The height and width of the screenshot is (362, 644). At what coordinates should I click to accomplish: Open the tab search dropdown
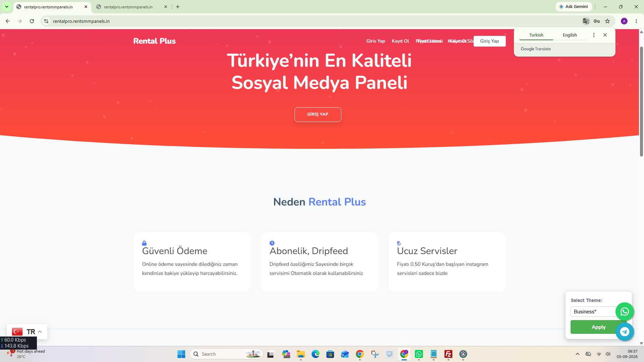pos(7,7)
